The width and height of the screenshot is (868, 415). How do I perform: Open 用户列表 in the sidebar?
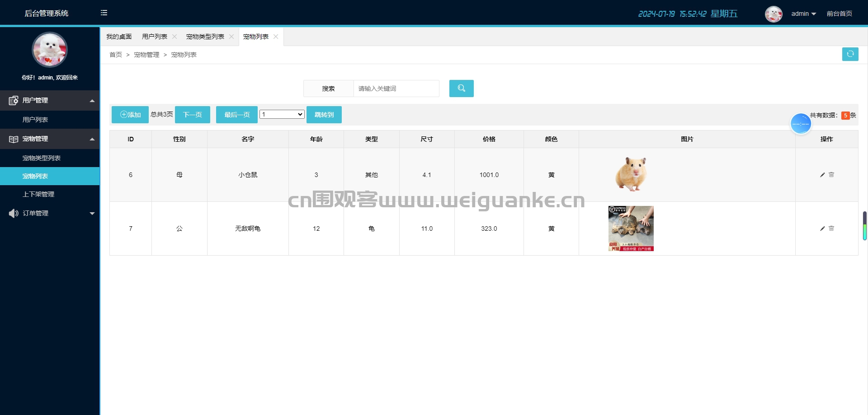tap(50, 120)
